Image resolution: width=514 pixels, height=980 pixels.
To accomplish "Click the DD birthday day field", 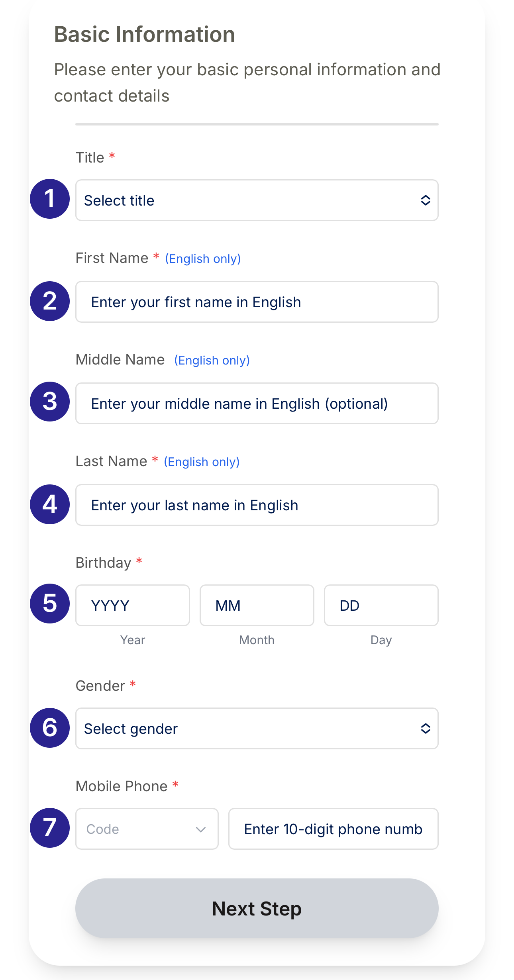I will pos(381,606).
